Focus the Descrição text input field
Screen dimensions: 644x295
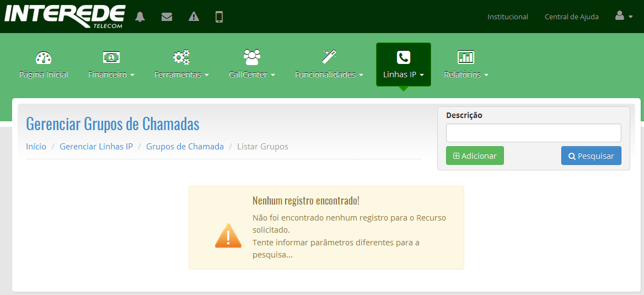[x=533, y=133]
